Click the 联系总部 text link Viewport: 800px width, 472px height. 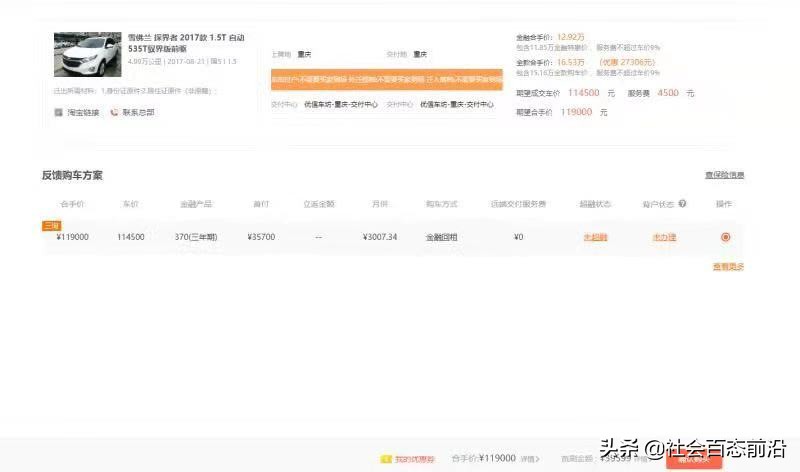click(138, 112)
